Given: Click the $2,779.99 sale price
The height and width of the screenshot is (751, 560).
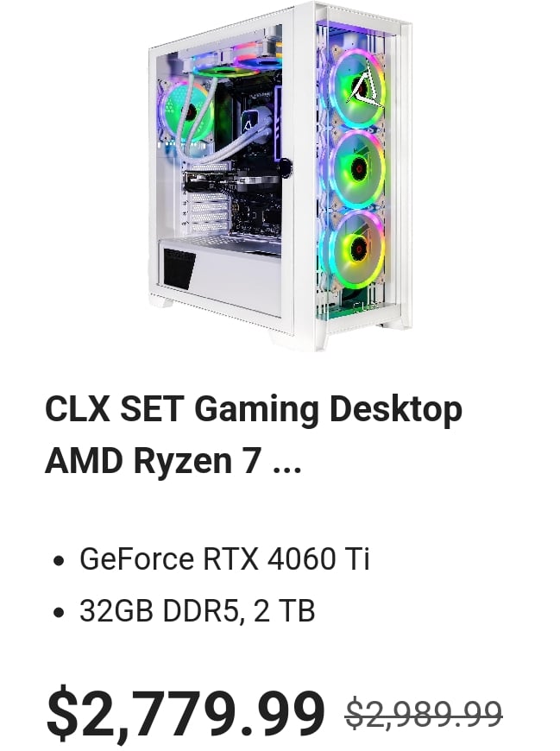Looking at the screenshot, I should 186,713.
